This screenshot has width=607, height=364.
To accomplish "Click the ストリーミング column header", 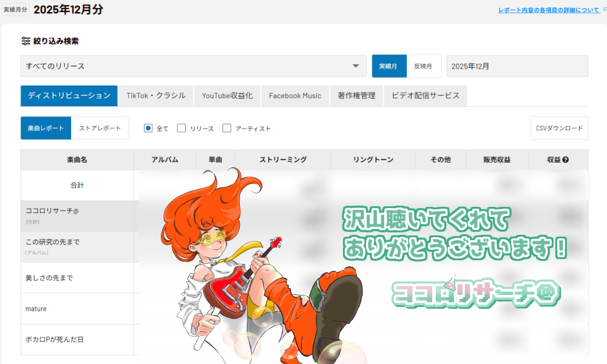I will point(283,160).
